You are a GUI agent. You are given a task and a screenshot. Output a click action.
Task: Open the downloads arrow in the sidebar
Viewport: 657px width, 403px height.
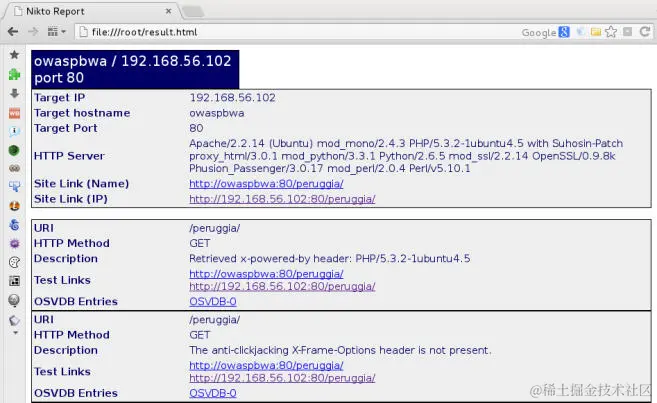coord(14,93)
